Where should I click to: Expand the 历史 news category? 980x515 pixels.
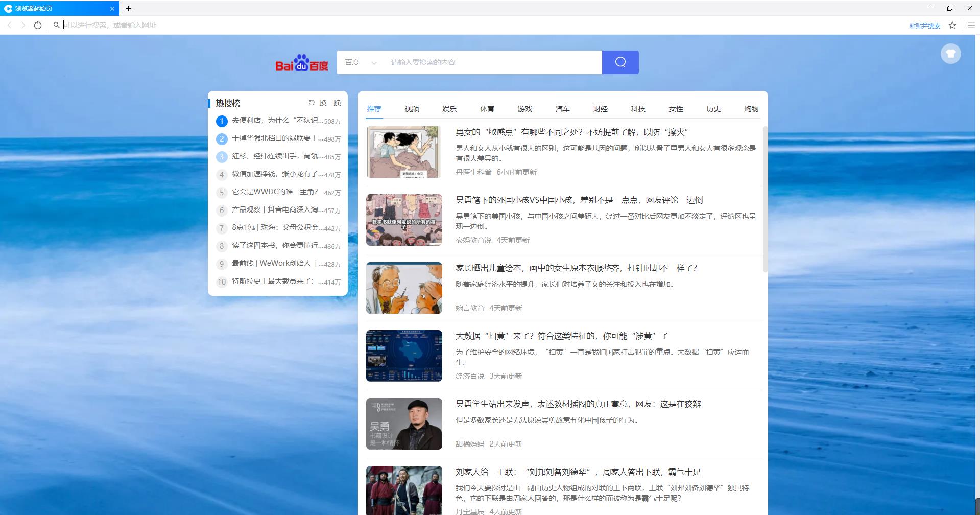[x=713, y=109]
